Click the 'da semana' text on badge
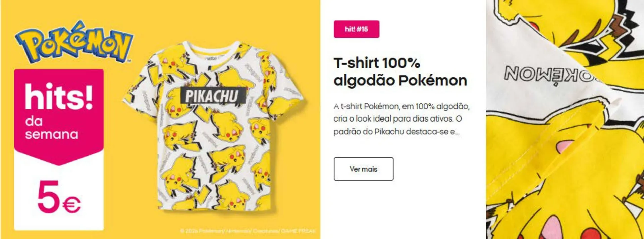The image size is (644, 239). coord(51,128)
